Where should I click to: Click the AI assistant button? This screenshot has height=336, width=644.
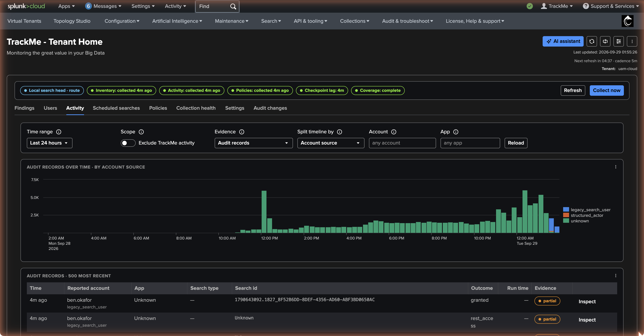pos(563,42)
